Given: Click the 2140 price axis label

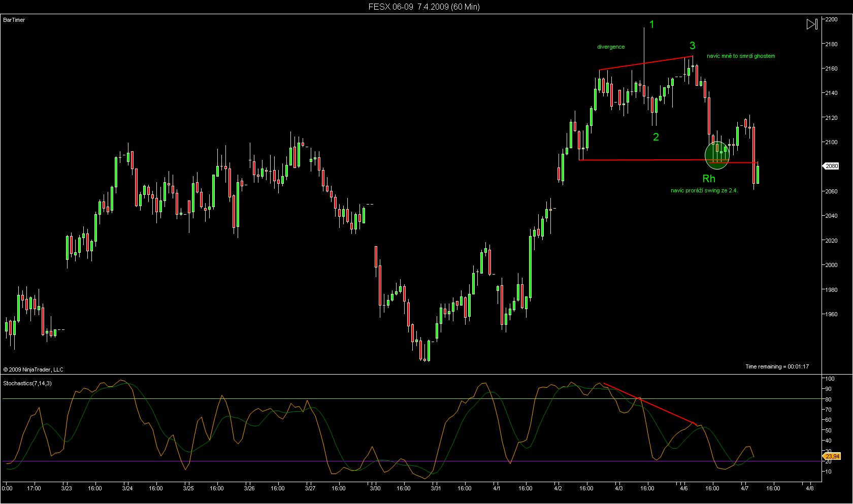Looking at the screenshot, I should (x=832, y=93).
